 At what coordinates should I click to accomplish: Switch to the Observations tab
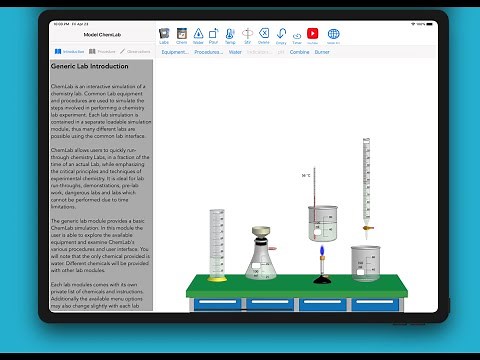click(135, 51)
